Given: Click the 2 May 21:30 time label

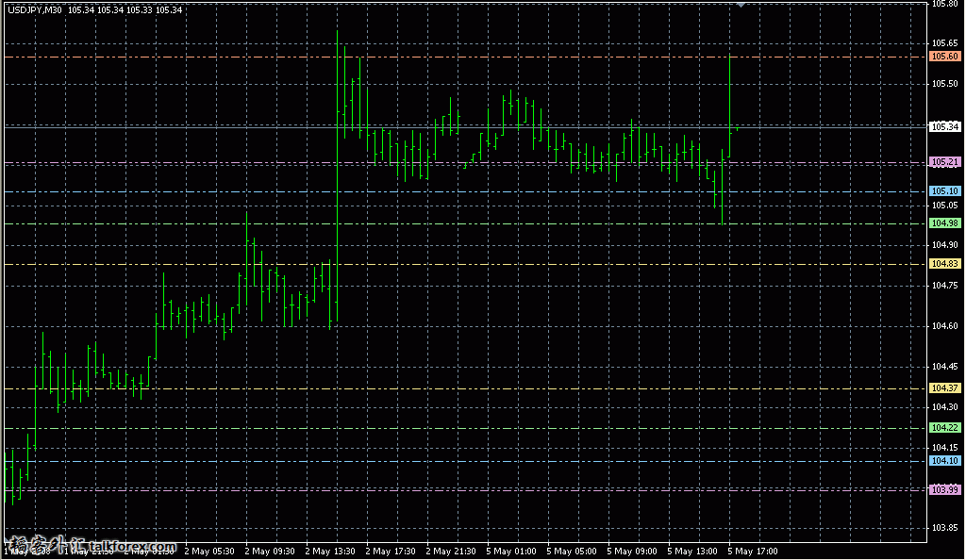Looking at the screenshot, I should pos(451,552).
